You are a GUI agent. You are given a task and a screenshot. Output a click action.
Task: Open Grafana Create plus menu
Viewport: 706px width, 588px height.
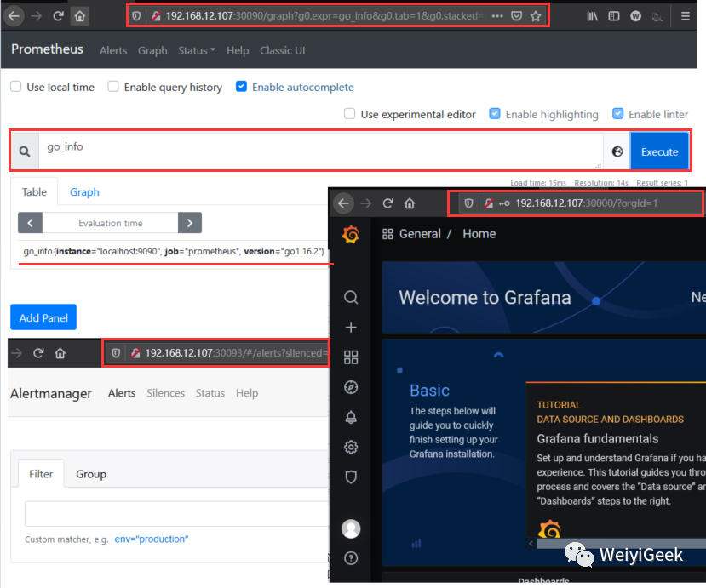(x=351, y=327)
